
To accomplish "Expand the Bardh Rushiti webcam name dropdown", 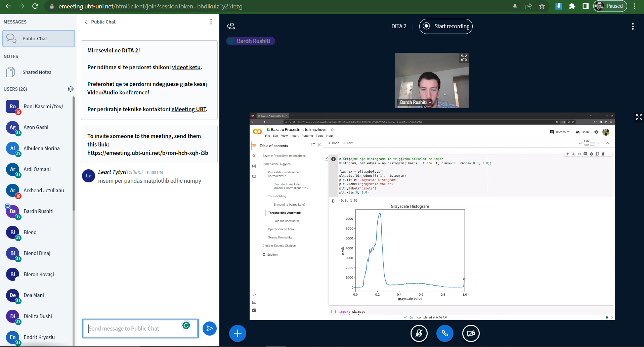I will point(430,102).
